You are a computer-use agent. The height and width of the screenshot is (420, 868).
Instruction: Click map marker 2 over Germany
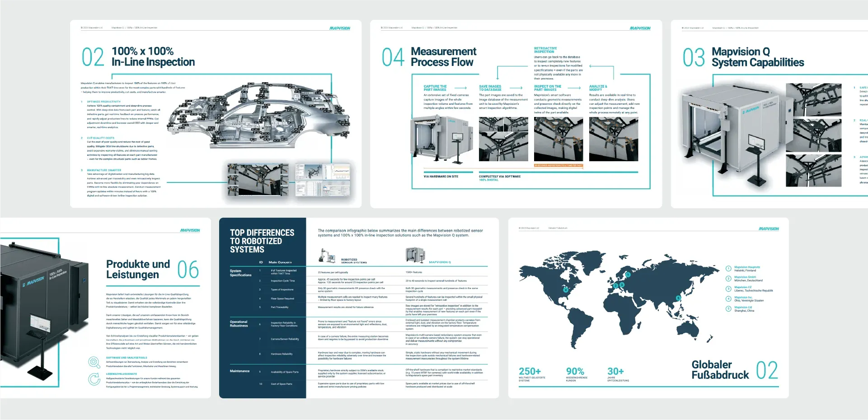tap(615, 285)
